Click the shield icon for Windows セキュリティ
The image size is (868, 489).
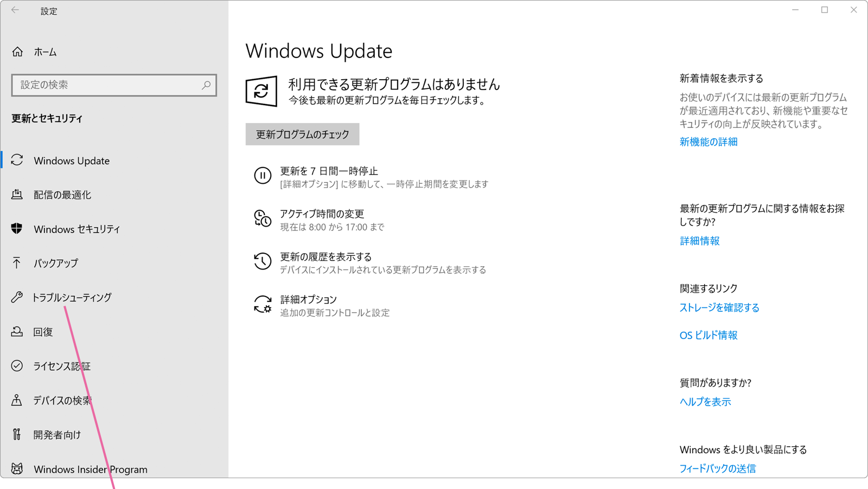(17, 229)
